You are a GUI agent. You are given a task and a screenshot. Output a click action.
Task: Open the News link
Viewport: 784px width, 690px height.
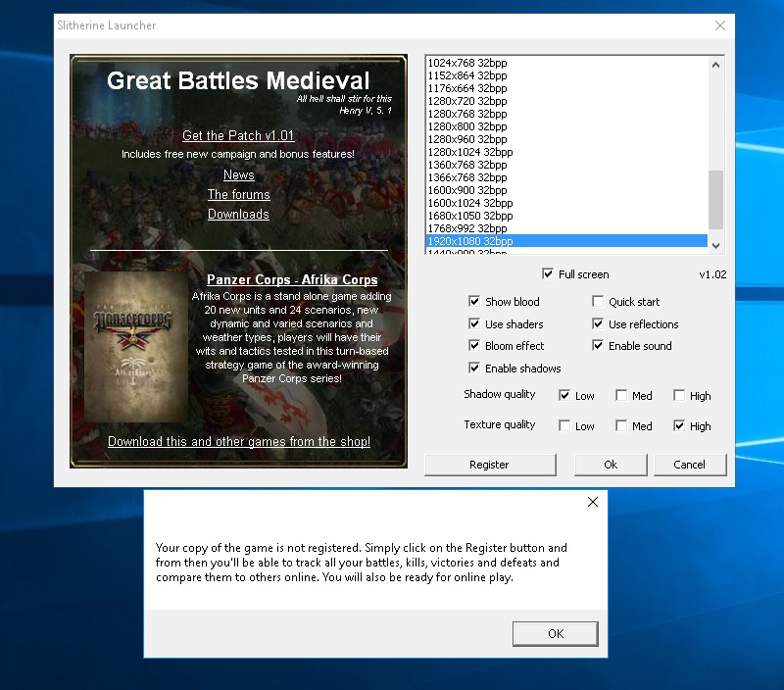[x=238, y=175]
